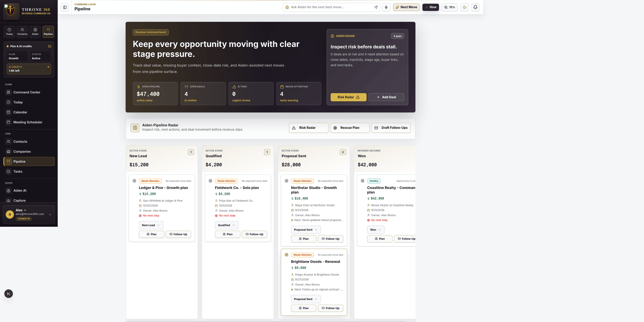Viewport: 644px width, 322px height.
Task: Click the target icon on Ledger & Pine card
Action: coord(134,181)
